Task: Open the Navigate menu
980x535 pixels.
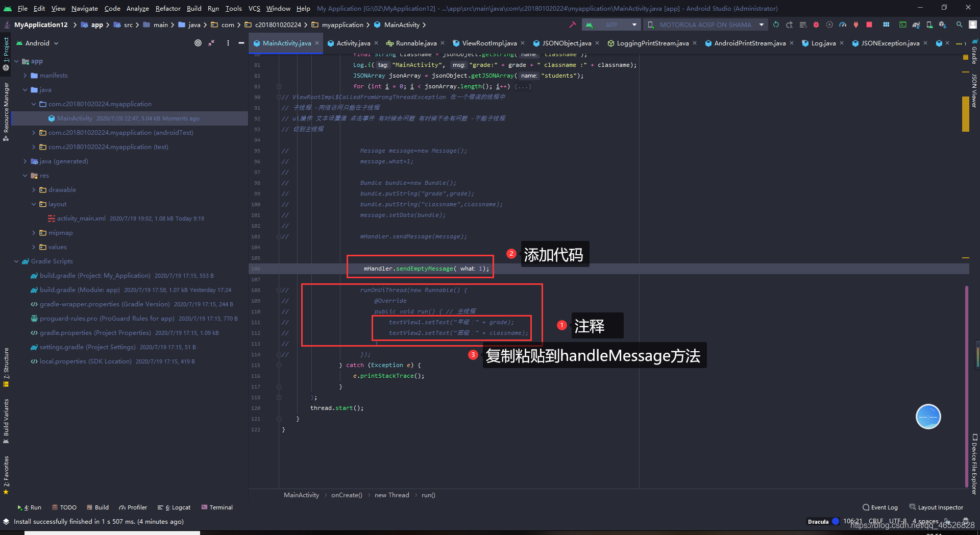Action: click(85, 8)
